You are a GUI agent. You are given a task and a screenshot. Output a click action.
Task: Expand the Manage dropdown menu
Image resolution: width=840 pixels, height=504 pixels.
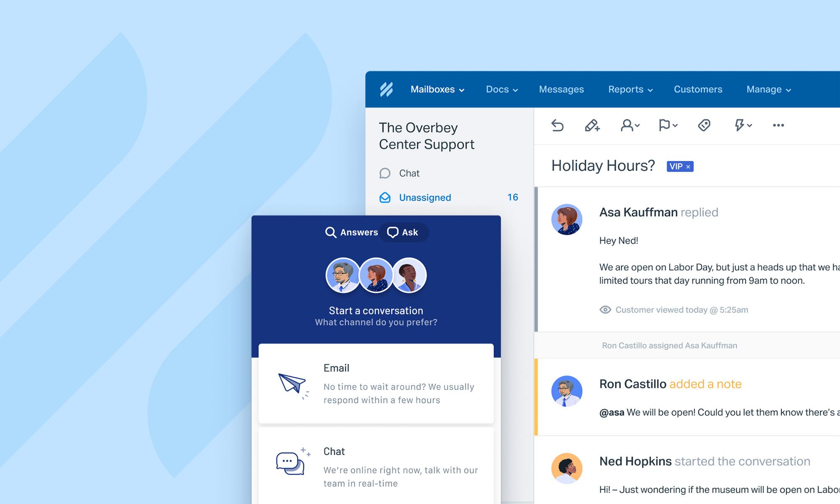pyautogui.click(x=768, y=89)
